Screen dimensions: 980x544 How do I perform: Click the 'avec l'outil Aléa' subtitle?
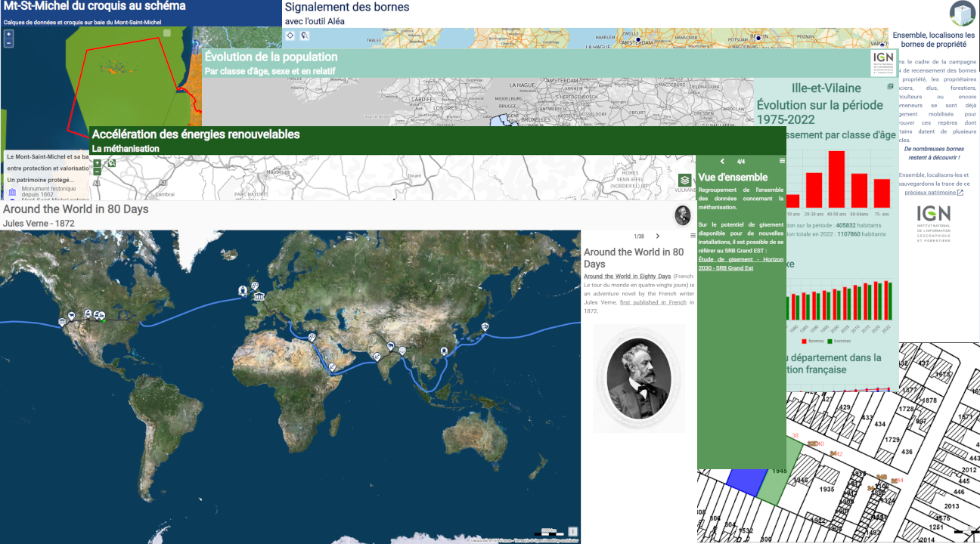point(315,21)
